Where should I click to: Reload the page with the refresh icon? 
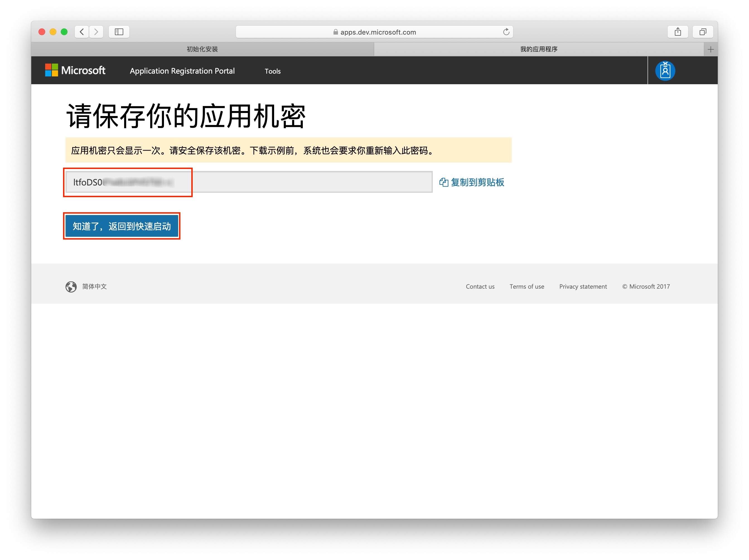click(506, 32)
